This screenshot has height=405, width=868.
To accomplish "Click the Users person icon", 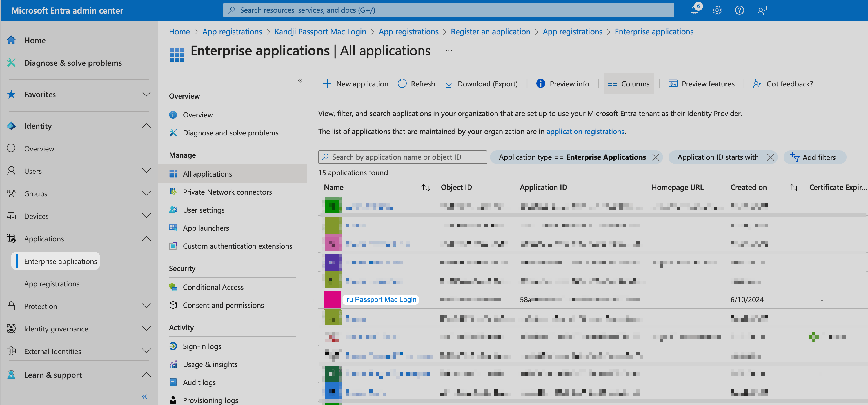I will point(12,171).
